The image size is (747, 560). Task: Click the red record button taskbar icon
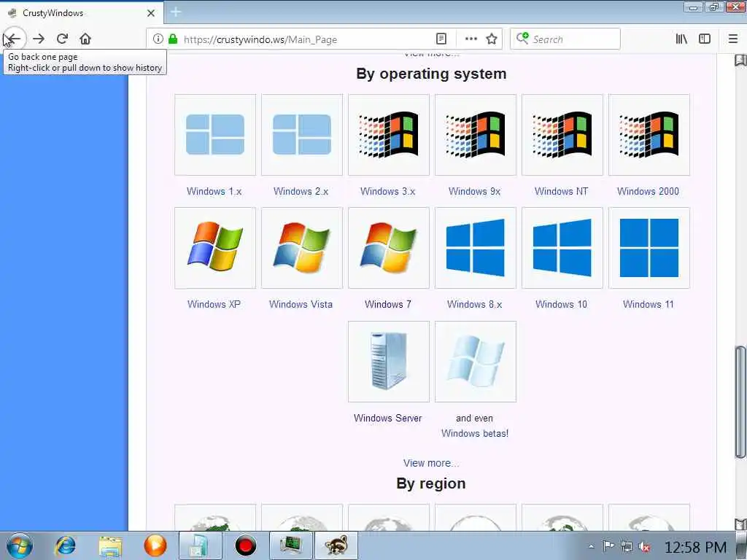(x=245, y=545)
